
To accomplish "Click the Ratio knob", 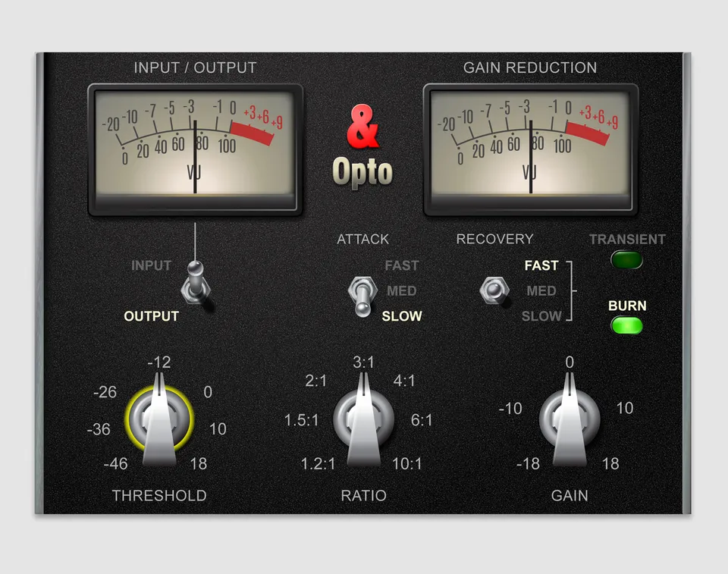I will tap(363, 419).
